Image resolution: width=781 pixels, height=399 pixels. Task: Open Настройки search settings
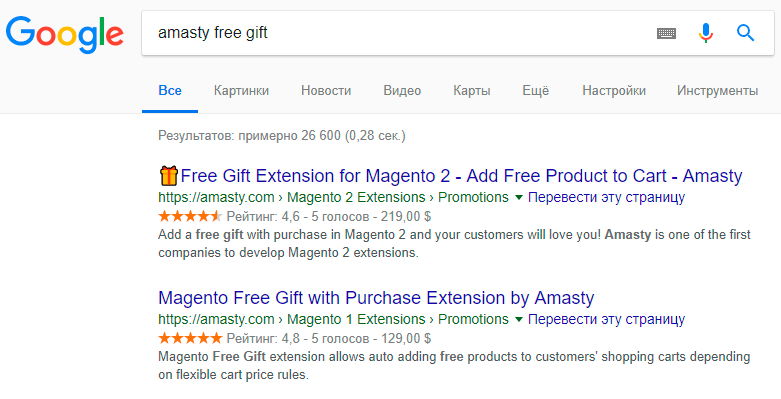[614, 91]
